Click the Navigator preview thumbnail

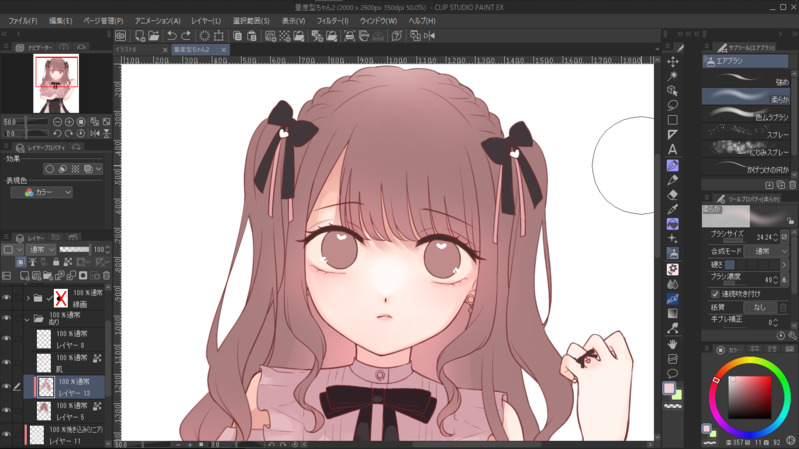[56, 84]
